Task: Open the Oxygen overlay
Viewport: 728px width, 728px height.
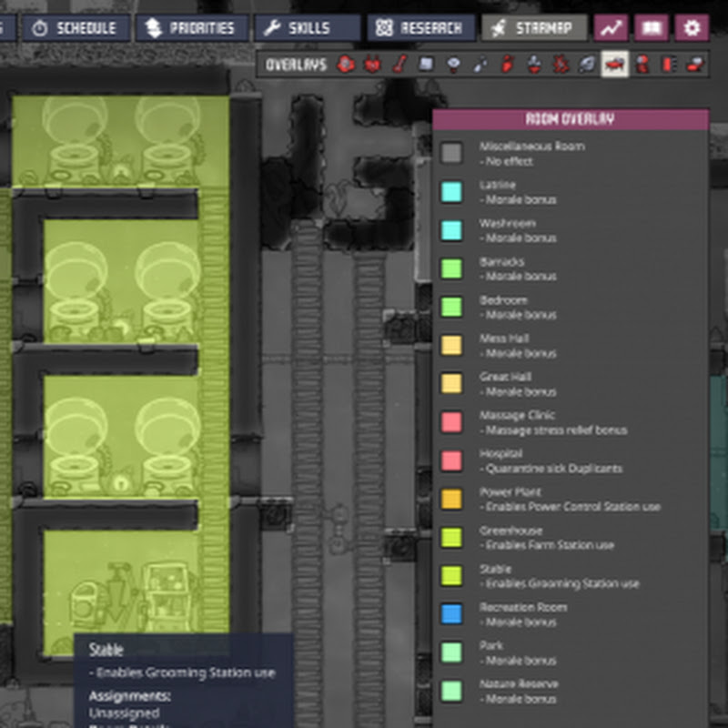Action: [x=346, y=65]
